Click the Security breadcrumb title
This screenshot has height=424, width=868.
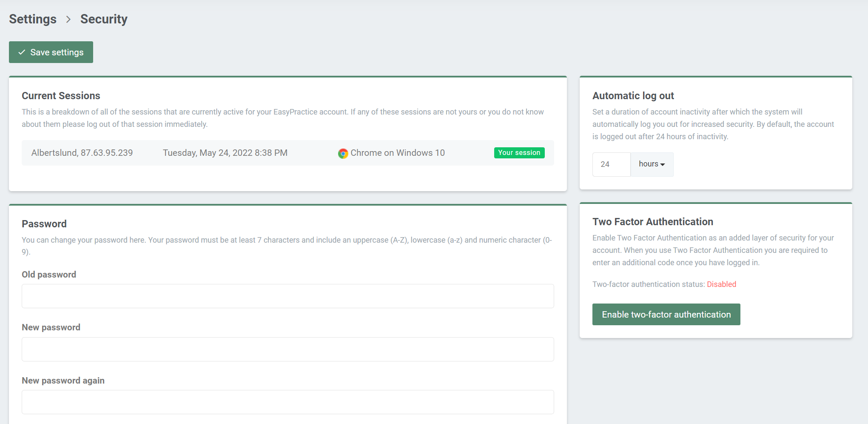click(104, 19)
